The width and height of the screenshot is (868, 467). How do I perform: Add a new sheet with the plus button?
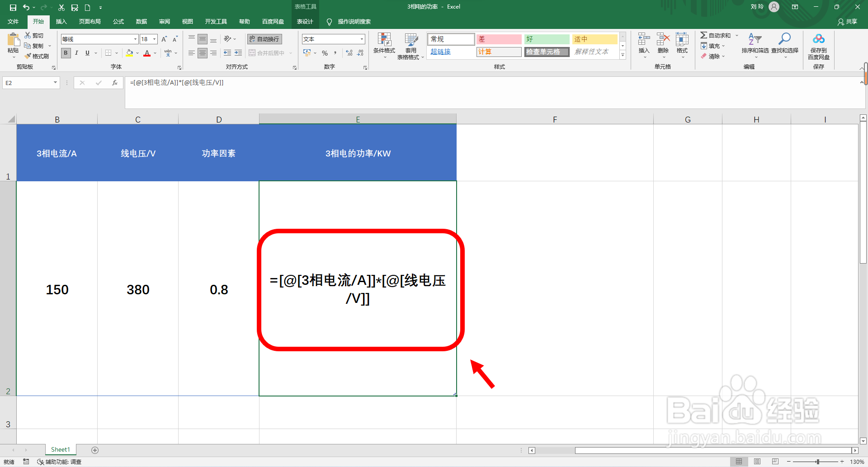click(x=95, y=450)
